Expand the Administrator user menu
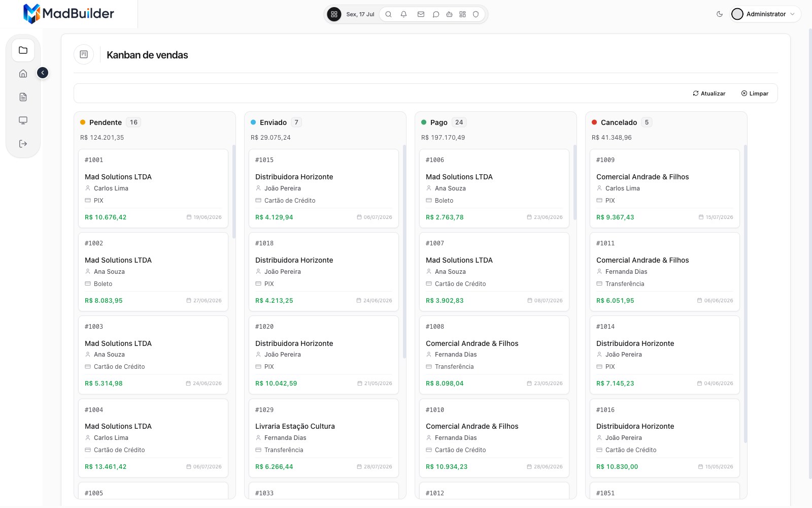Screen dimensions: 812x508 point(765,14)
